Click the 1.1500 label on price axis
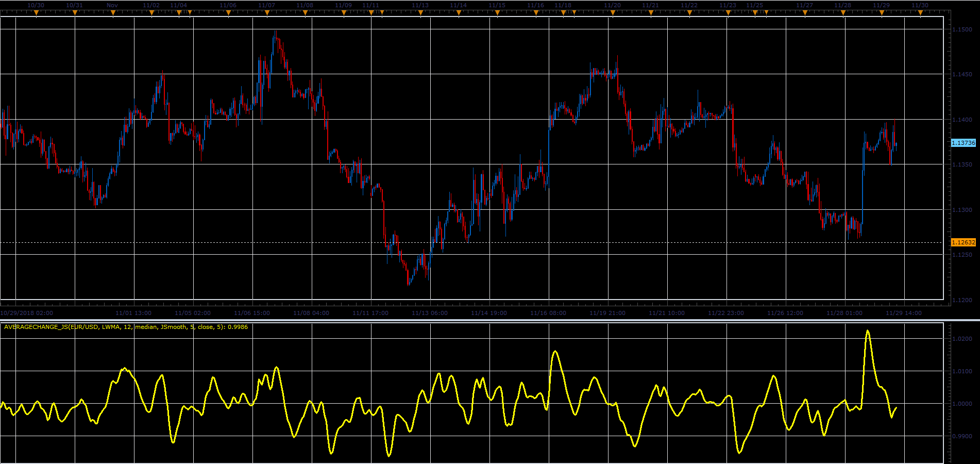This screenshot has width=980, height=464. tap(962, 29)
